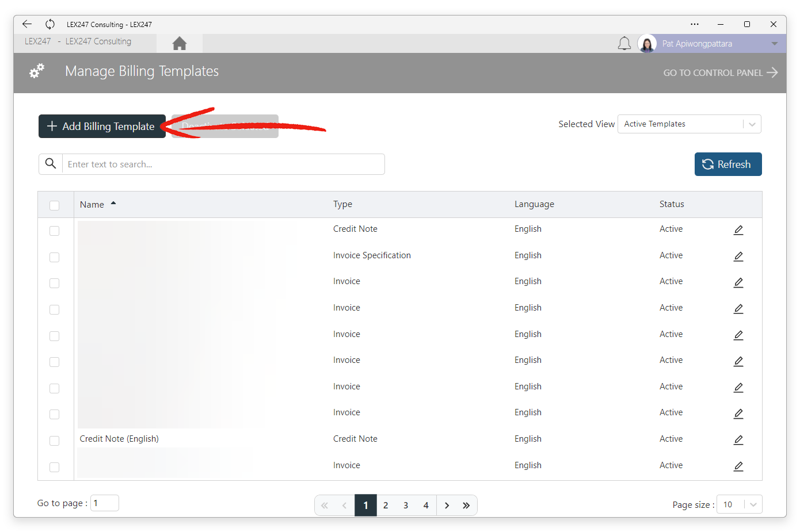Tick the checkbox on the Invoice Specification row

(x=55, y=257)
